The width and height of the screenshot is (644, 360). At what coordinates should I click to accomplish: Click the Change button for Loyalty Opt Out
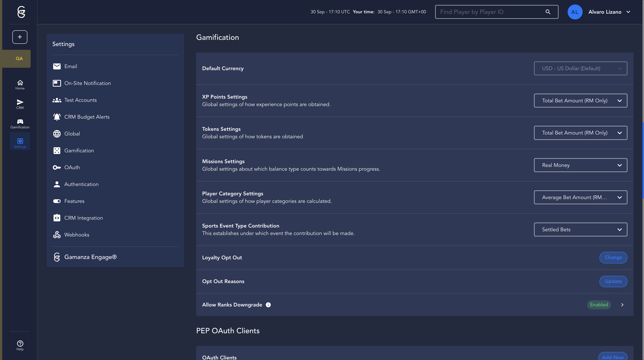[x=613, y=258]
